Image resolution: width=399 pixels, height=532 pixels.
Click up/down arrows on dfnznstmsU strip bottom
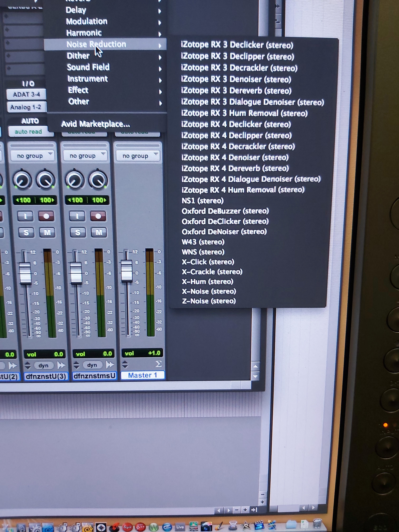coord(76,365)
